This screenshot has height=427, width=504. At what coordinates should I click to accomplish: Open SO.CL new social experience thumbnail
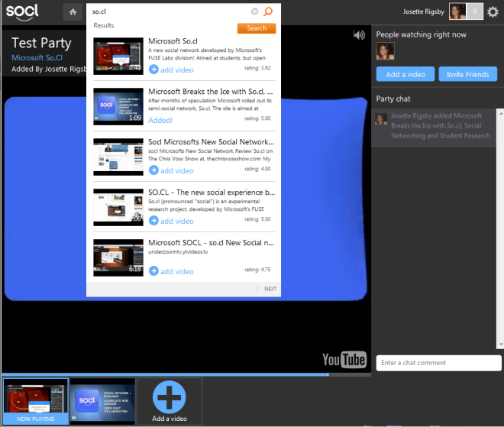click(118, 208)
